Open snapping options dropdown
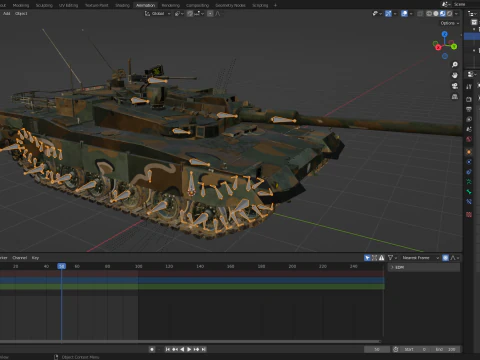The height and width of the screenshot is (360, 480). point(199,14)
